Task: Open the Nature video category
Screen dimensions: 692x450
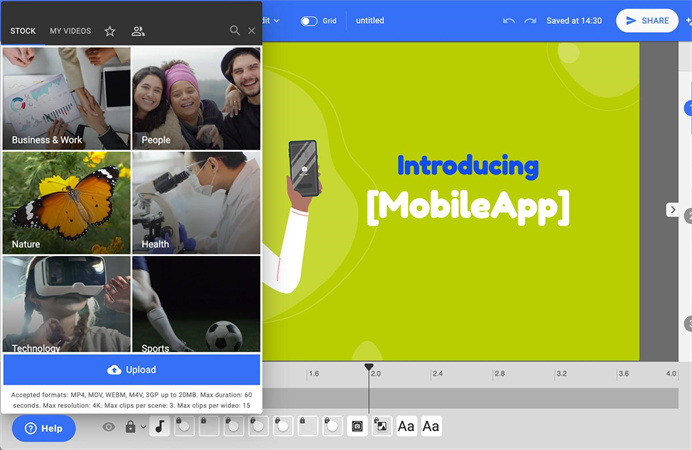Action: [67, 202]
